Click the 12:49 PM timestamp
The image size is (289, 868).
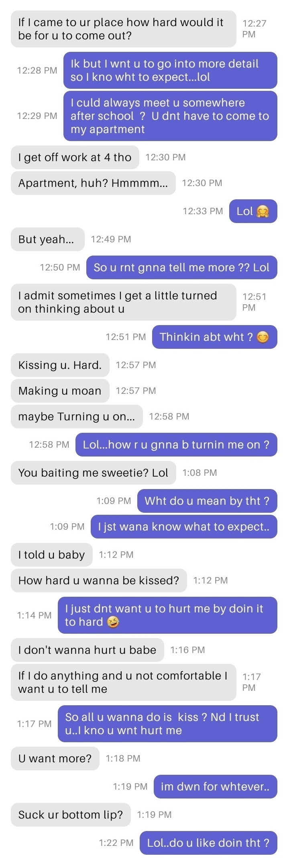pyautogui.click(x=111, y=239)
